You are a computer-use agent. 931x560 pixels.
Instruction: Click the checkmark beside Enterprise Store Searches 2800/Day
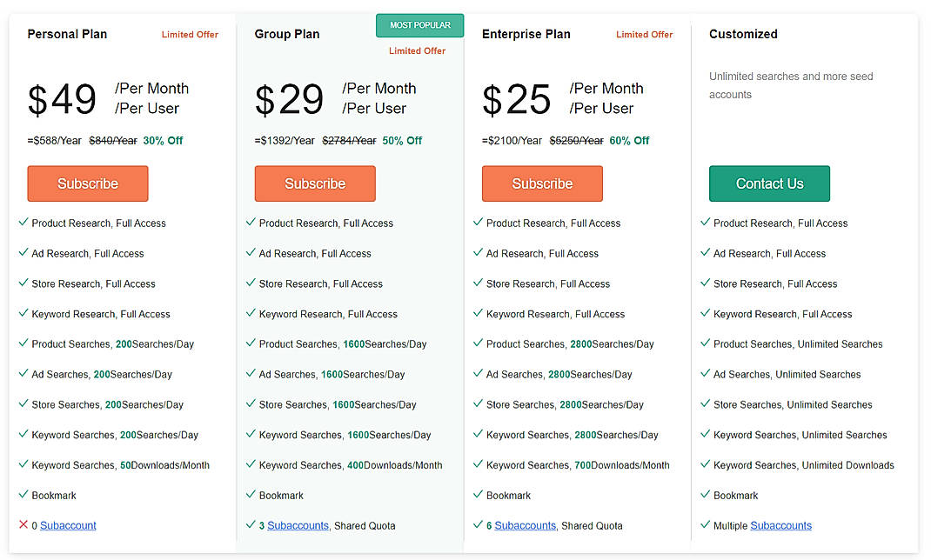click(478, 404)
